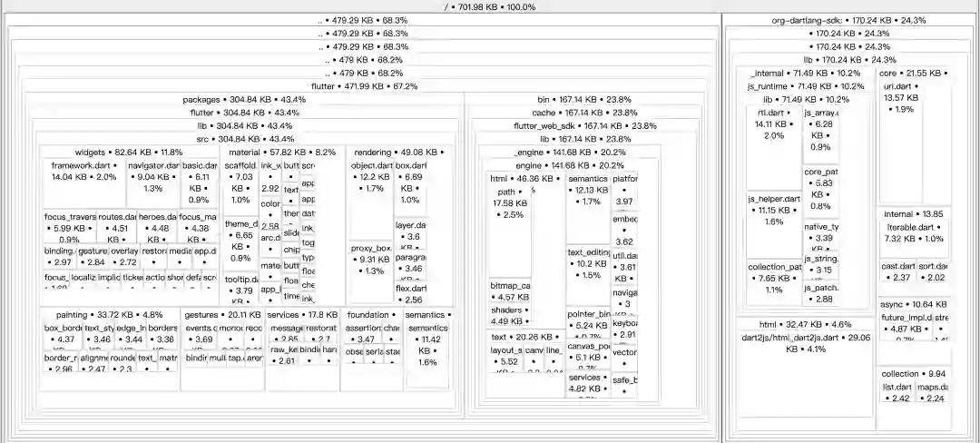This screenshot has width=980, height=443.
Task: Select the cache 167.14 KB header
Action: pos(584,113)
